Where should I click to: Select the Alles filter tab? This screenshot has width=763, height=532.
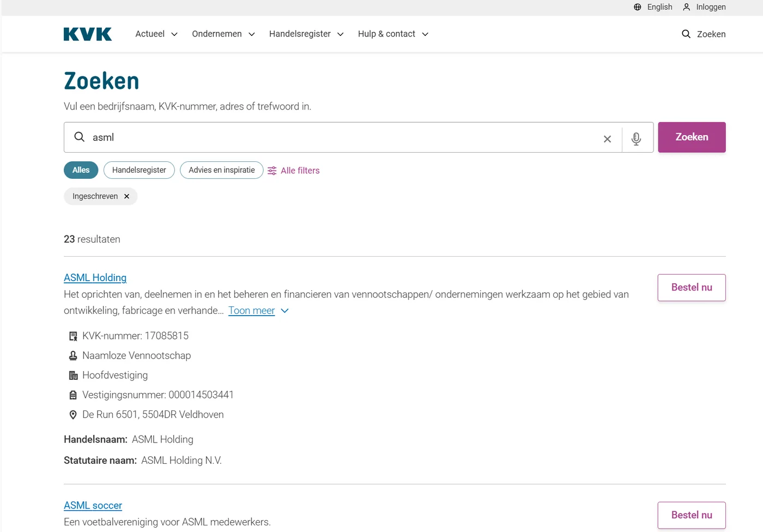pos(81,170)
